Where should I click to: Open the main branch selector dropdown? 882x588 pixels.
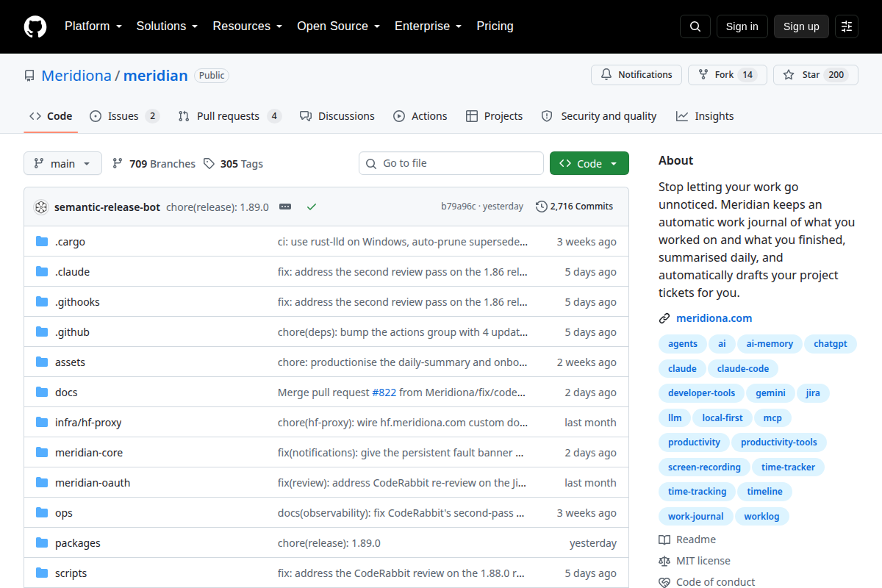pyautogui.click(x=62, y=164)
